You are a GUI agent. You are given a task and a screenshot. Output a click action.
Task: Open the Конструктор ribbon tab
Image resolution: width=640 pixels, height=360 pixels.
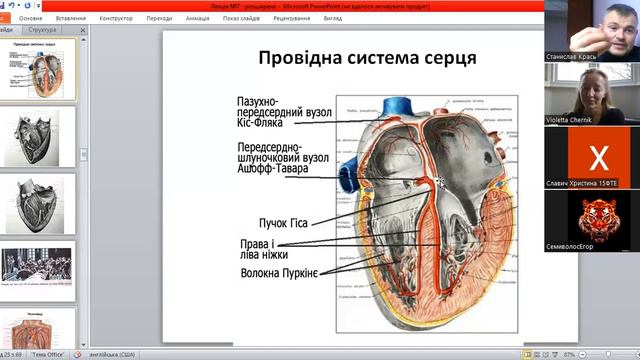tap(116, 18)
